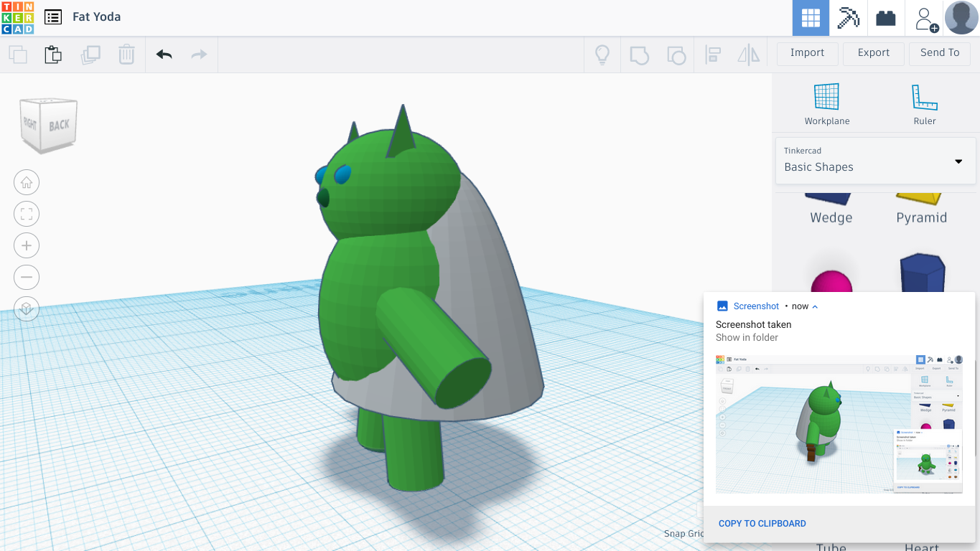
Task: Click Show in folder notification text
Action: coord(747,337)
